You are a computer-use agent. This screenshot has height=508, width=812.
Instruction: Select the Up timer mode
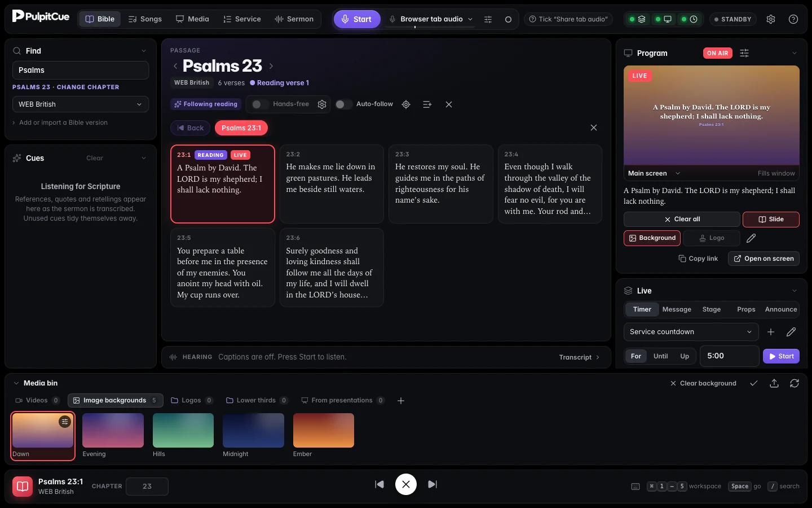coord(685,356)
